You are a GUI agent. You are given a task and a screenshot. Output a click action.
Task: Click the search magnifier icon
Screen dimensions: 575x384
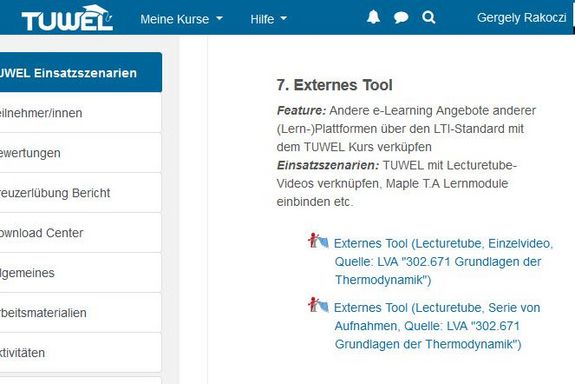click(428, 17)
